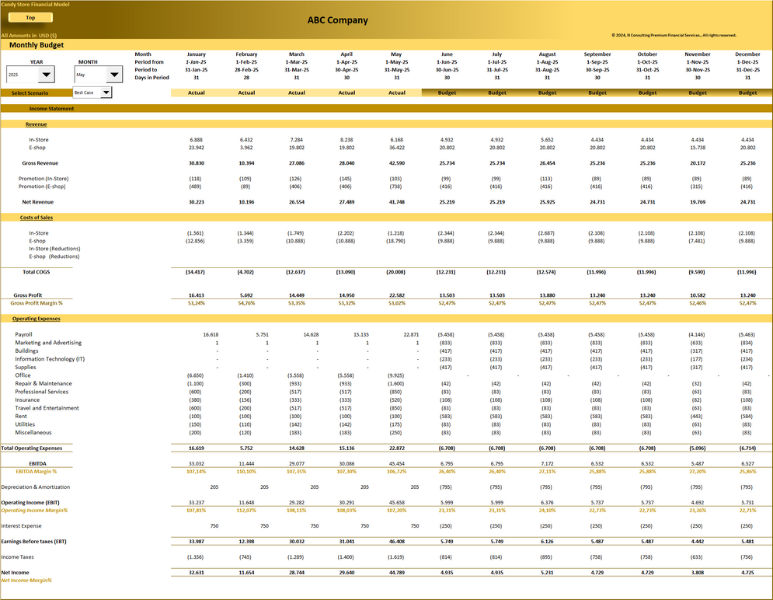Image resolution: width=773 pixels, height=600 pixels.
Task: Select the Operating Income (EBIT) label
Action: tap(30, 502)
